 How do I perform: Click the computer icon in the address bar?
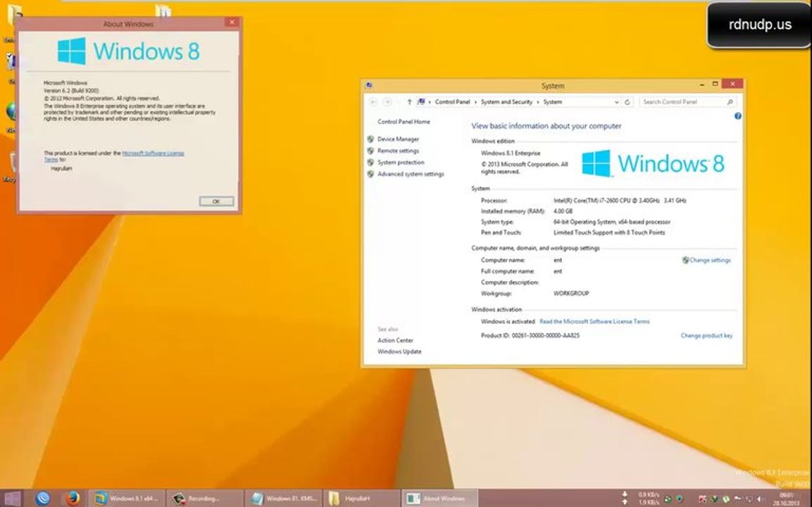pos(422,102)
